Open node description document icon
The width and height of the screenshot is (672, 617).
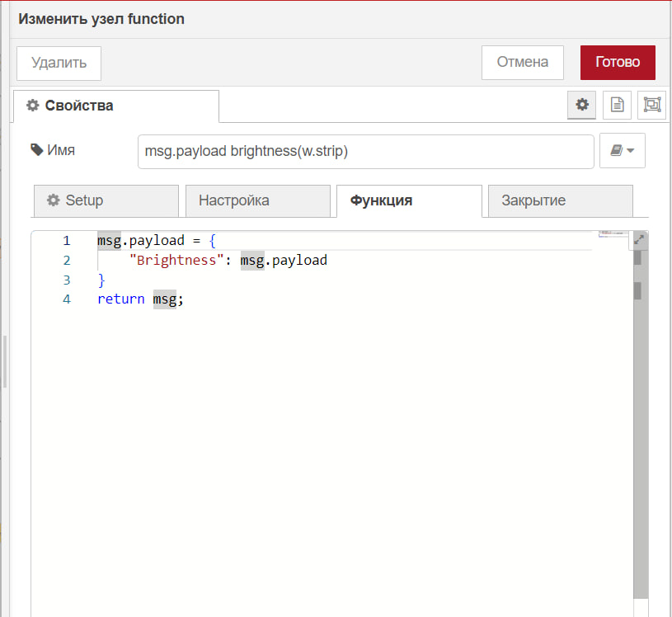pos(617,105)
